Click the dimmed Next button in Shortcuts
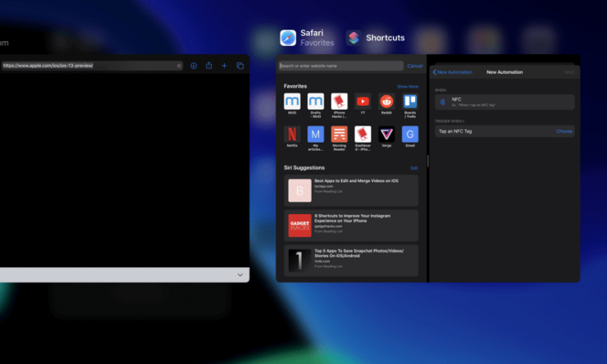Image resolution: width=607 pixels, height=364 pixels. pyautogui.click(x=569, y=72)
